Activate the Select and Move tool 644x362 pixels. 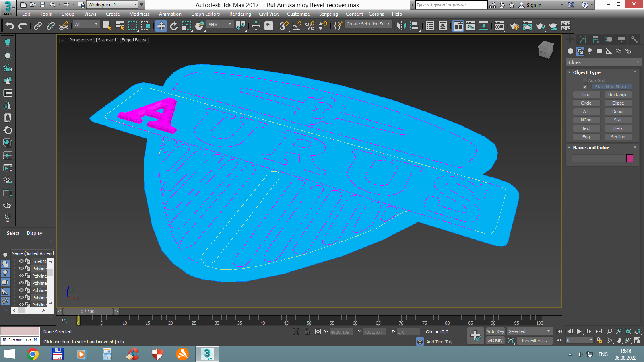[x=161, y=26]
